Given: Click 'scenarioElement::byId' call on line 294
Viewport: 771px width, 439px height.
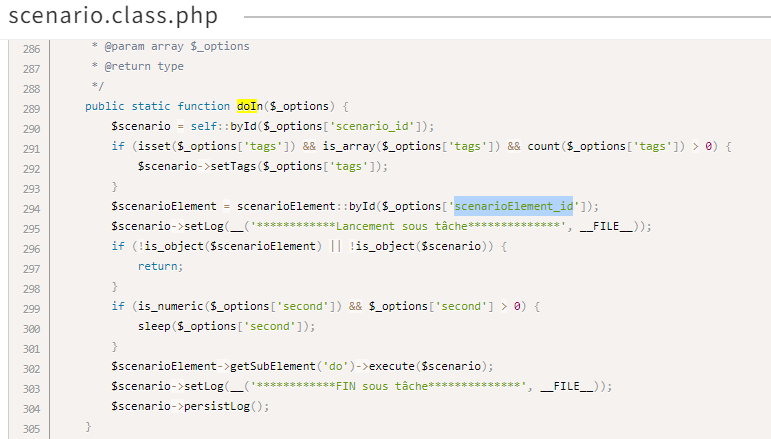Looking at the screenshot, I should [x=305, y=206].
